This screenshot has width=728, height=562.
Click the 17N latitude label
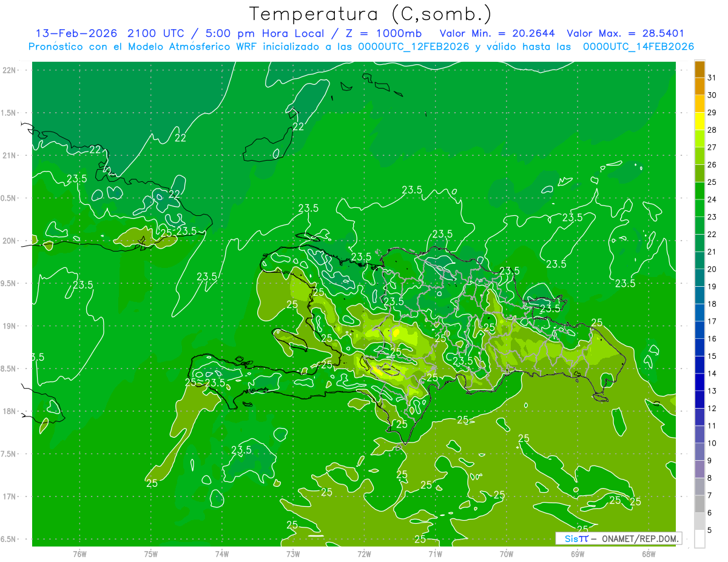point(10,497)
